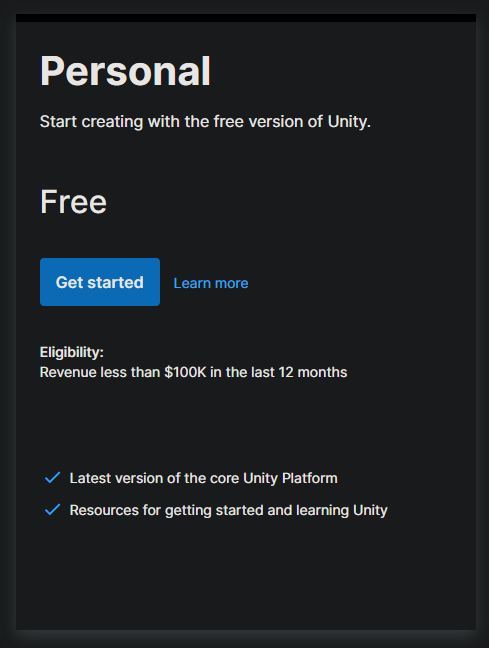Click the dark margin outside the Personal card
Screen dimensions: 489x648
tap(7, 324)
